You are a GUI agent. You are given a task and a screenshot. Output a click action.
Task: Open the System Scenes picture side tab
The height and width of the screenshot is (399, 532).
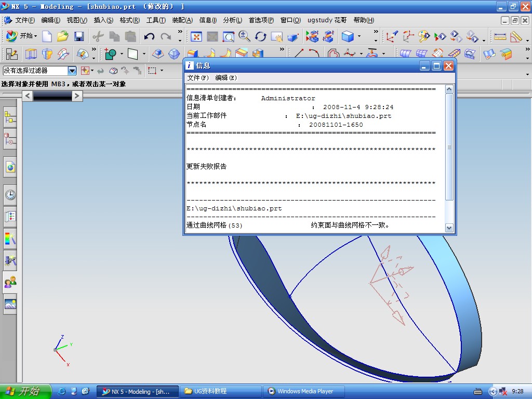click(x=10, y=304)
